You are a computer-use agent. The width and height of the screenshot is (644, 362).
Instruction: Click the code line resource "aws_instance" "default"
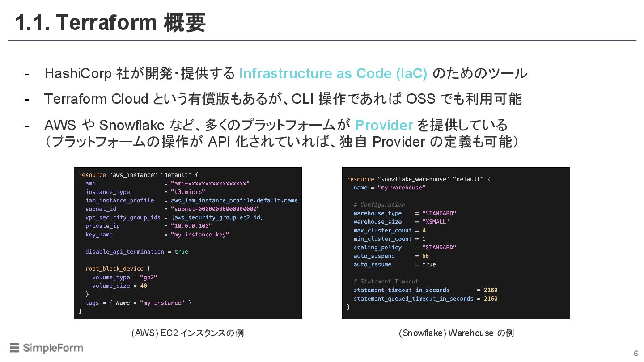click(138, 175)
